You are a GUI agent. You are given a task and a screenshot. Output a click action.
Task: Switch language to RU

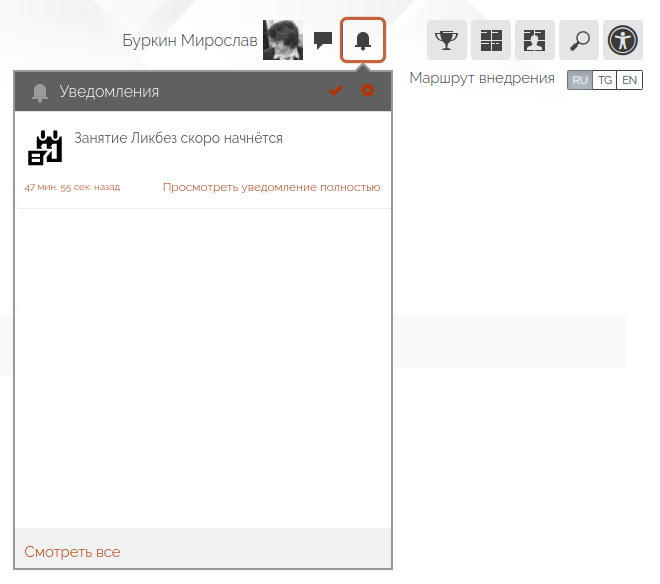[x=580, y=80]
